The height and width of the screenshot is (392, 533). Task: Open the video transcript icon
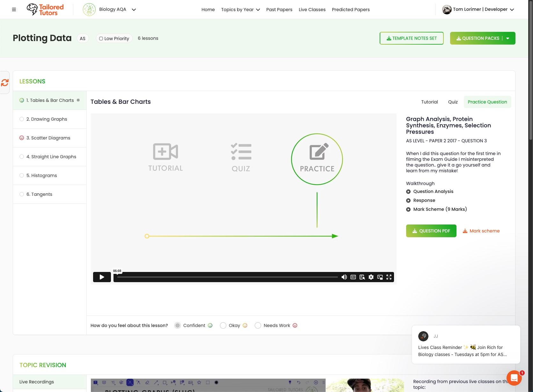(362, 277)
